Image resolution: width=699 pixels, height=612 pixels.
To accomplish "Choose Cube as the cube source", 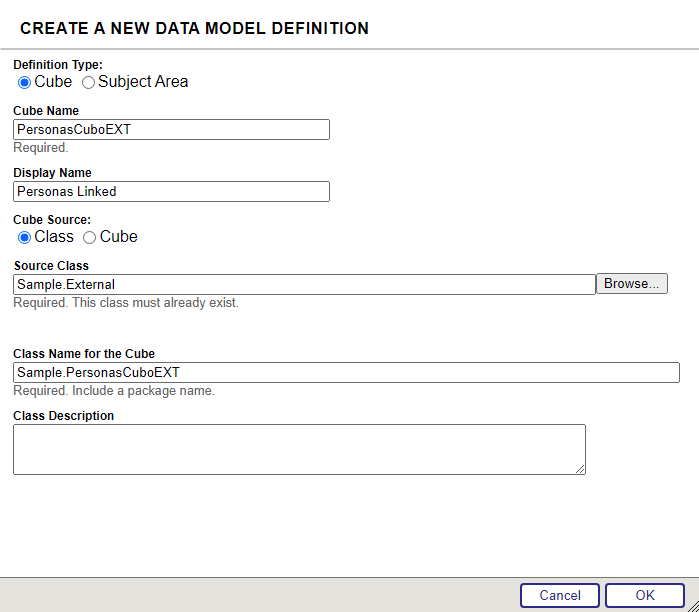I will [90, 237].
